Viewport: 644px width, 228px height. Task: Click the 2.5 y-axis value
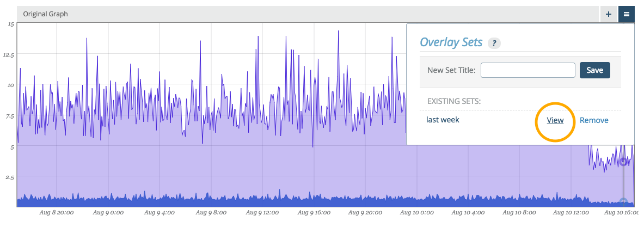pos(10,177)
